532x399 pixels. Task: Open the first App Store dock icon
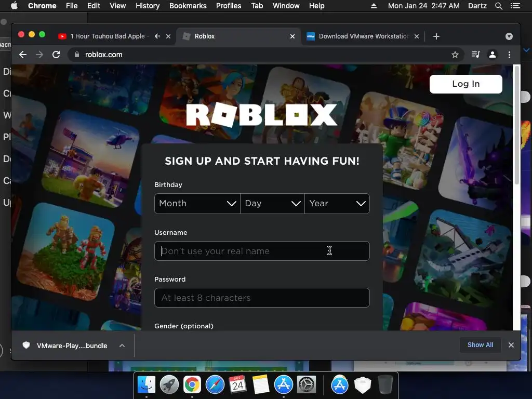284,385
